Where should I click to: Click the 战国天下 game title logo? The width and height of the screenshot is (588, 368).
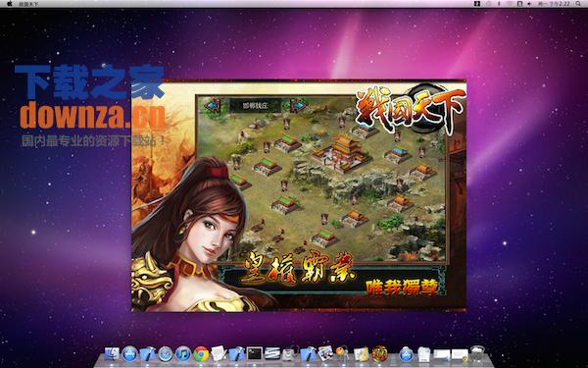click(411, 109)
